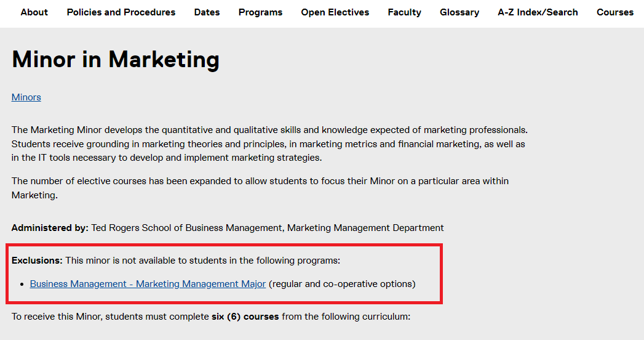This screenshot has width=644, height=340.
Task: Click the Faculty navigation item
Action: 404,12
